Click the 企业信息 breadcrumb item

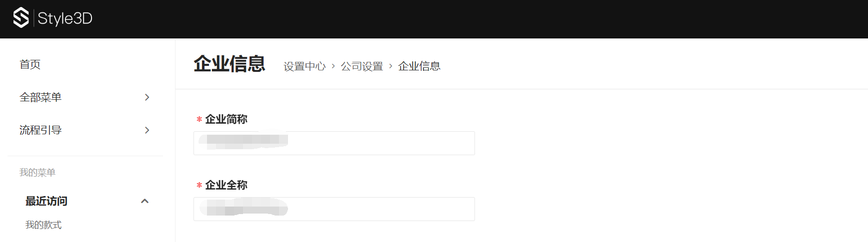point(419,66)
